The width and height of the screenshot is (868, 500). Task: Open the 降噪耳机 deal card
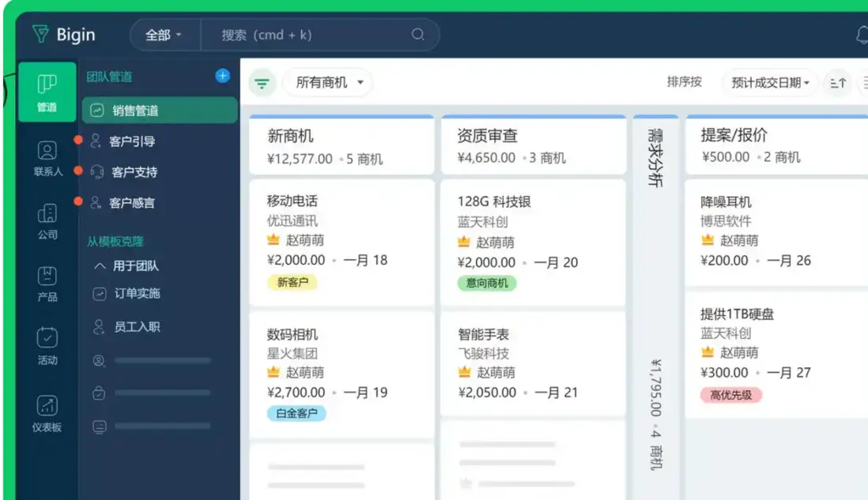pos(776,232)
